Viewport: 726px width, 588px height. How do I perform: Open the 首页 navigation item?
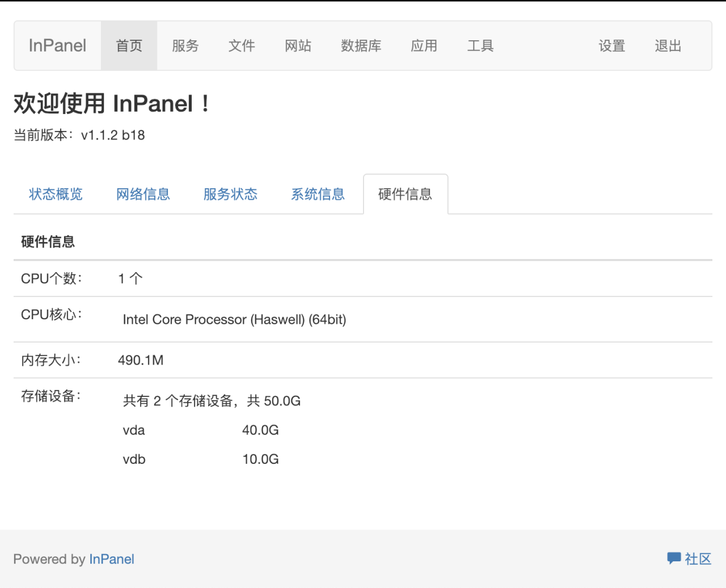point(129,45)
